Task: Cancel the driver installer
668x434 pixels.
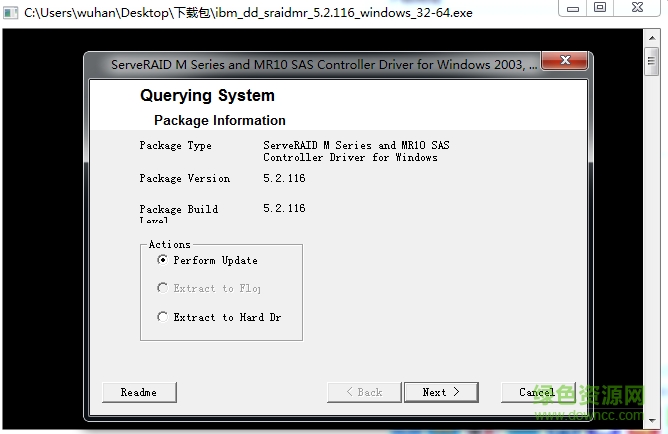Action: pos(538,392)
